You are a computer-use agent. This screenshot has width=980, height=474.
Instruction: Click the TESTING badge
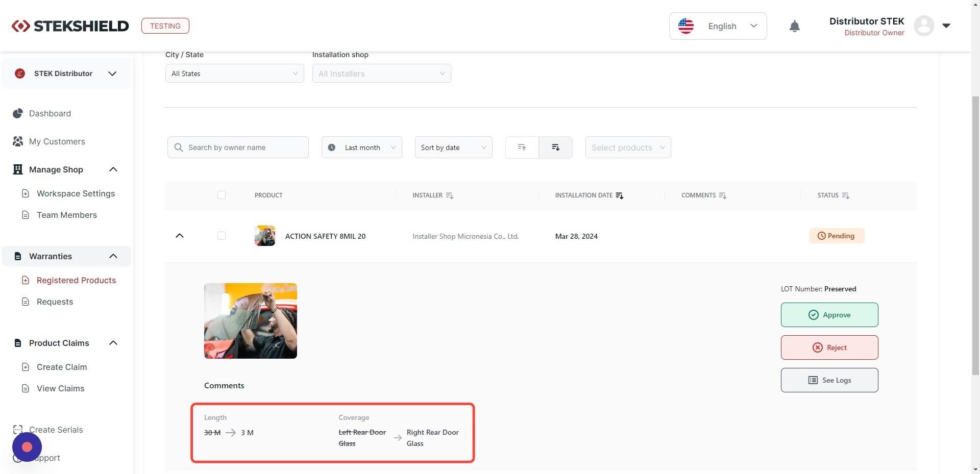165,26
